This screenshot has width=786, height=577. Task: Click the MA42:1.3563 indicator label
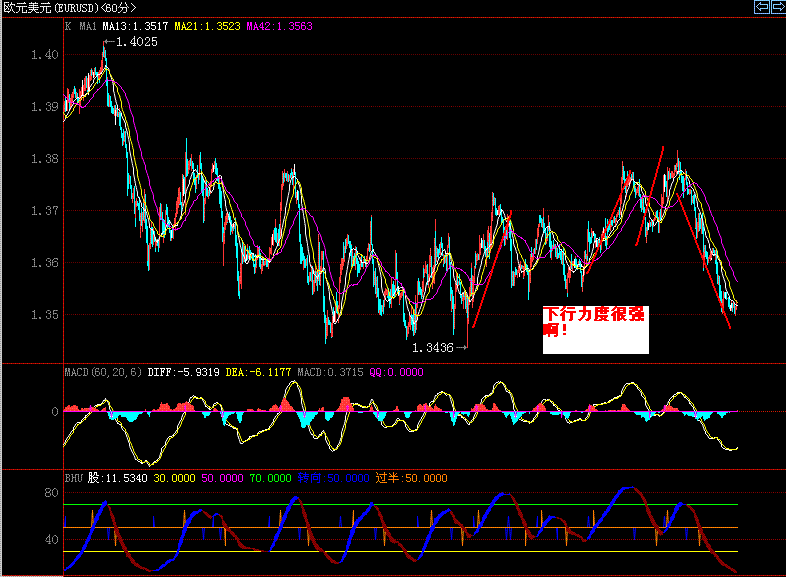(280, 26)
